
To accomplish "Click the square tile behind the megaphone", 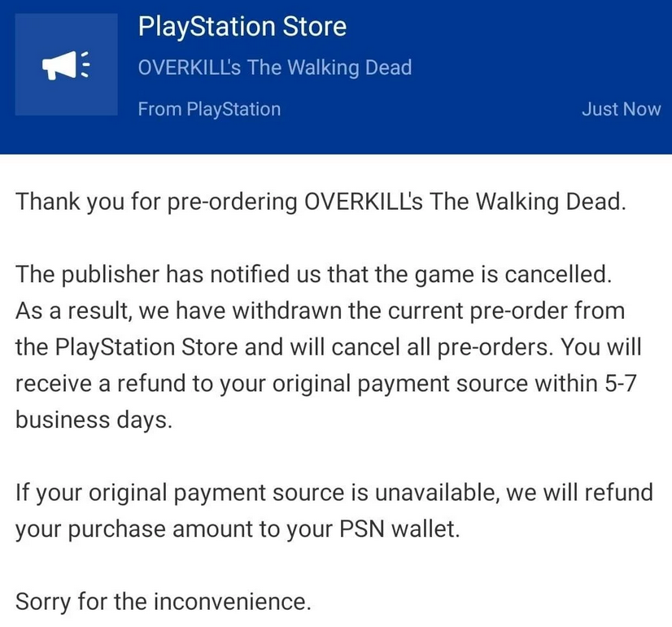I will (67, 64).
